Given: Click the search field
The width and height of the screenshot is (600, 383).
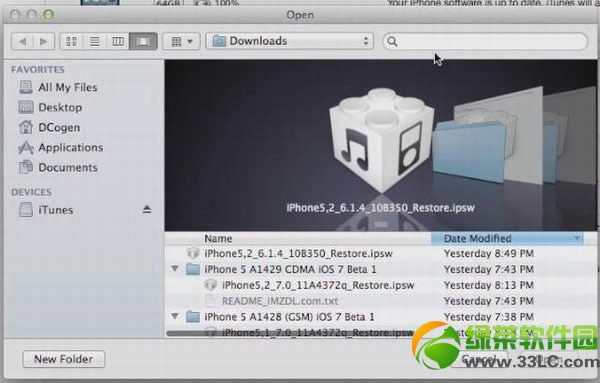Looking at the screenshot, I should [485, 41].
